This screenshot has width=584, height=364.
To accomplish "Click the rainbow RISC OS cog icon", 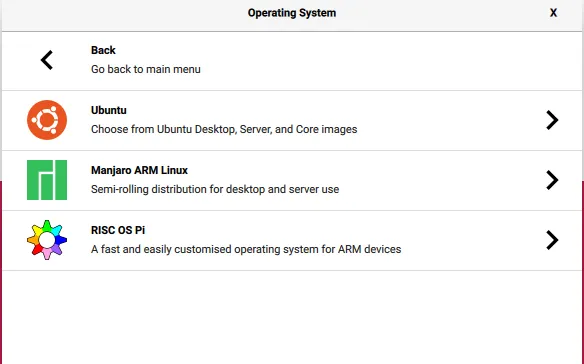I will tap(47, 240).
